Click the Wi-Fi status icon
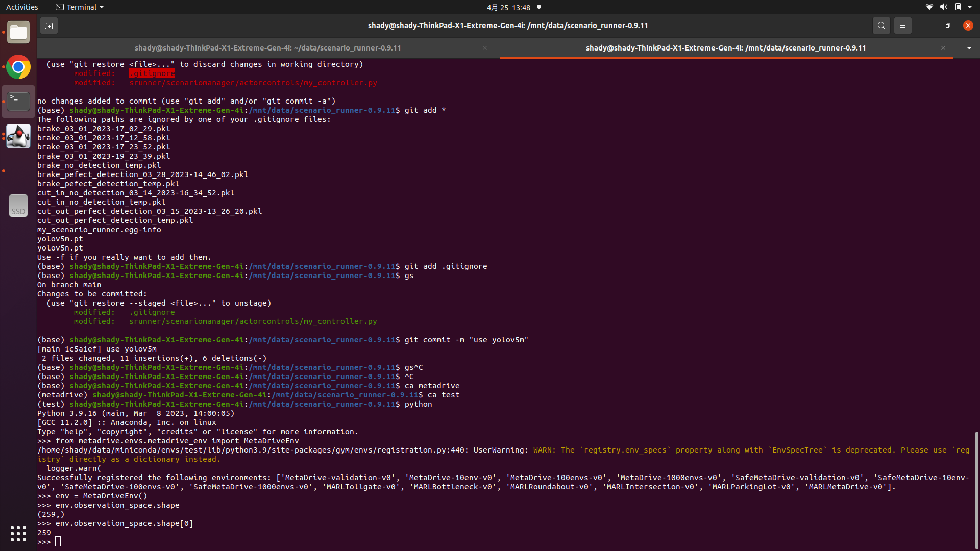The width and height of the screenshot is (980, 551). click(928, 7)
